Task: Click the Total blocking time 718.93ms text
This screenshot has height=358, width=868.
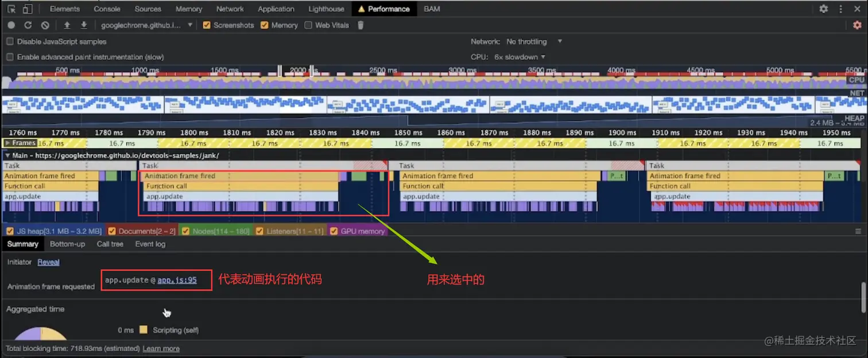Action: click(72, 349)
